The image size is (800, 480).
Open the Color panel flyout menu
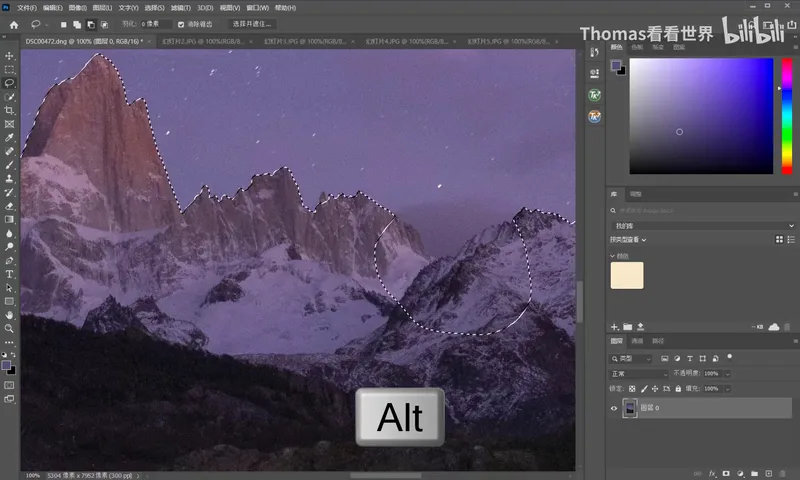click(x=794, y=47)
